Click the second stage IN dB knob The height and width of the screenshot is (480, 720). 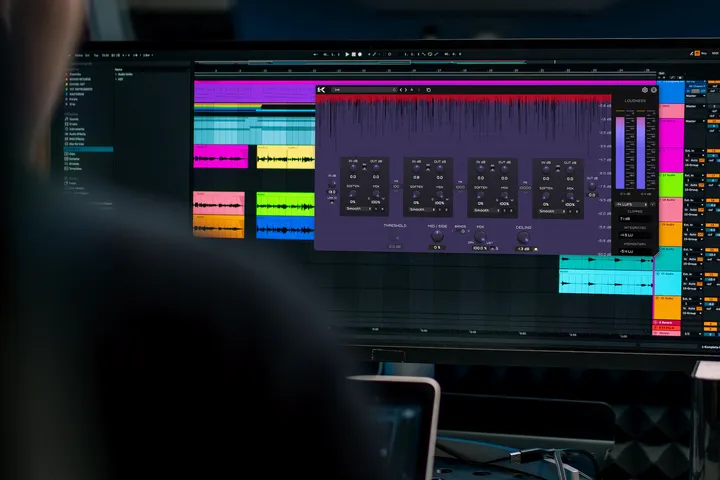click(x=416, y=169)
